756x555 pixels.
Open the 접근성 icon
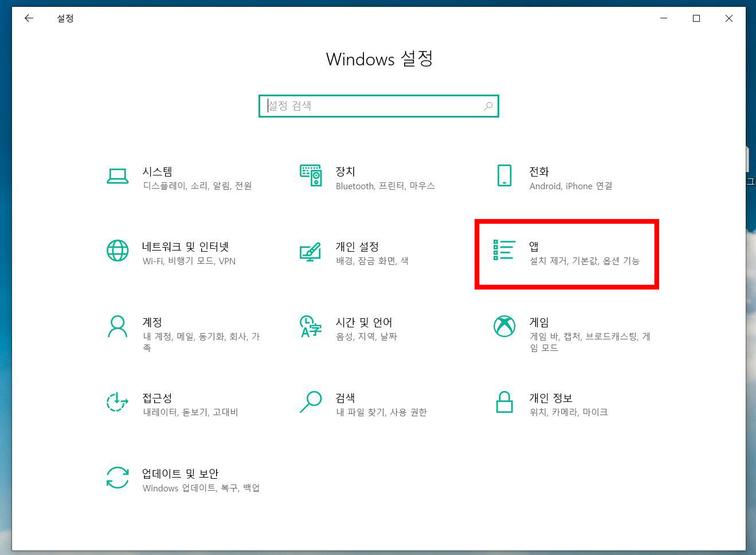(117, 402)
